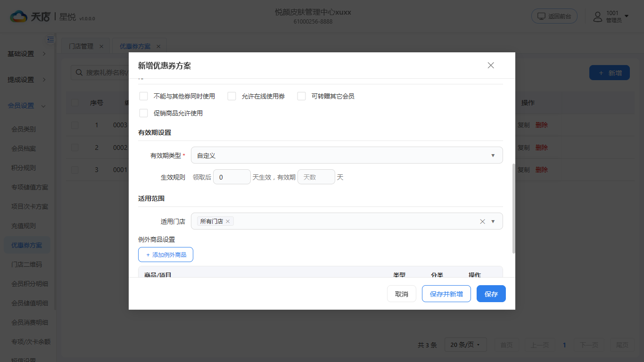
Task: Click the search magnifier icon
Action: (x=79, y=73)
